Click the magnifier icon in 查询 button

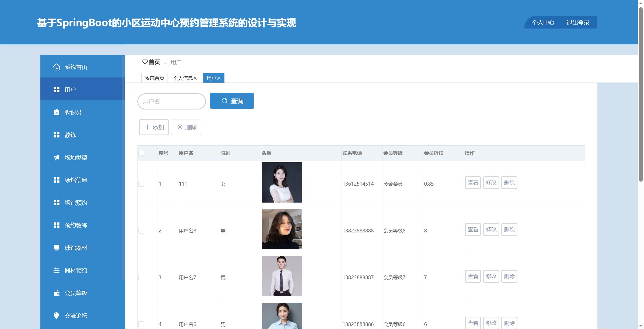(225, 101)
